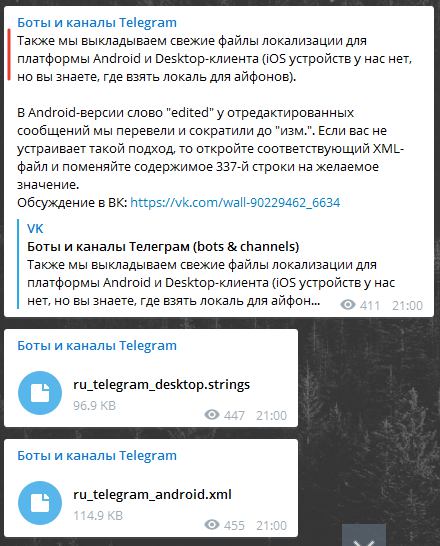
Task: Open channel name above the desktop.strings file
Action: [x=97, y=345]
